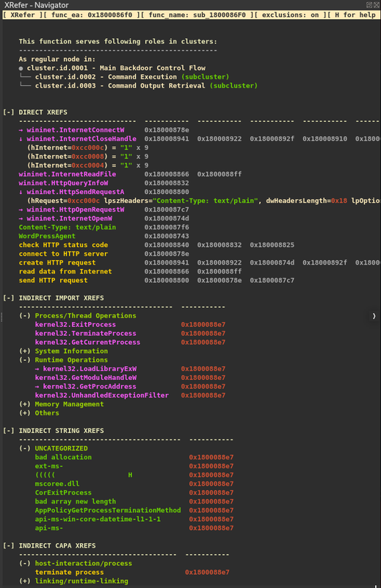Collapse the INDIRECT CAPA XREFS section toggle
This screenshot has height=588, width=381.
click(x=8, y=545)
